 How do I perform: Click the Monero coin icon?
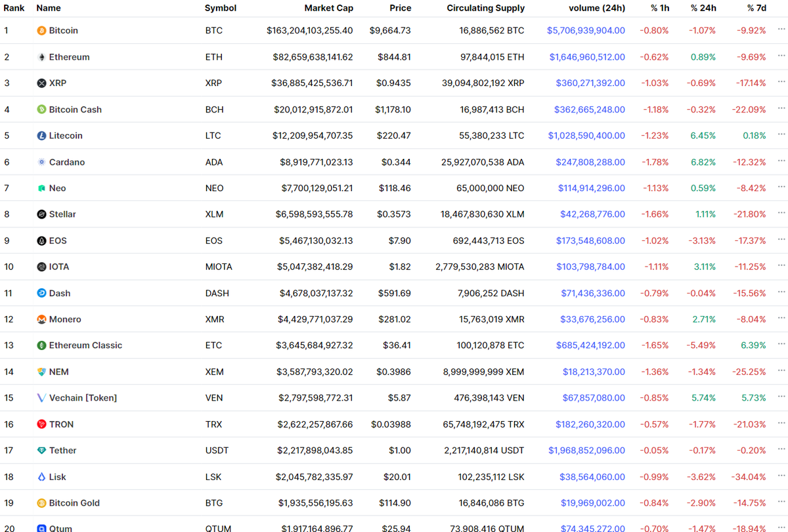(x=41, y=320)
